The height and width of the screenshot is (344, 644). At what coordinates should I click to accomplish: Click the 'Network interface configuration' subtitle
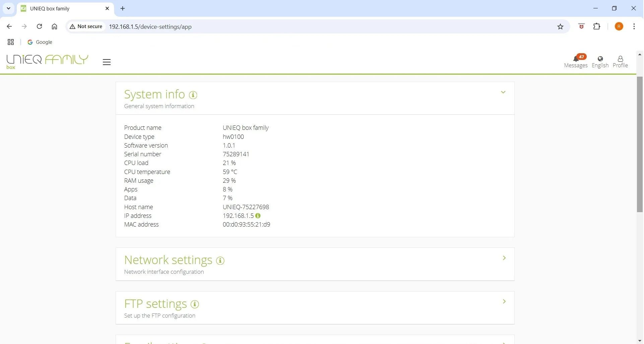coord(164,272)
